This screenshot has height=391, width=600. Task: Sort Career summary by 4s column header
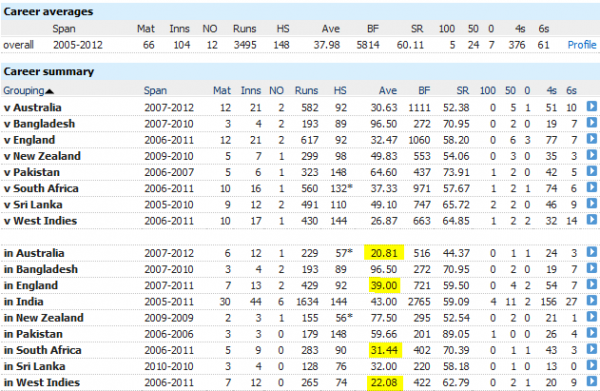pos(551,91)
